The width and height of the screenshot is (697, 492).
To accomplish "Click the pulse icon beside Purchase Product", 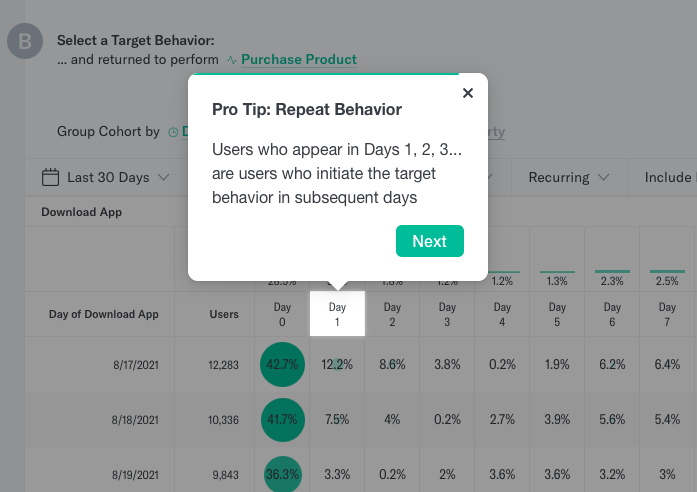I will point(232,60).
